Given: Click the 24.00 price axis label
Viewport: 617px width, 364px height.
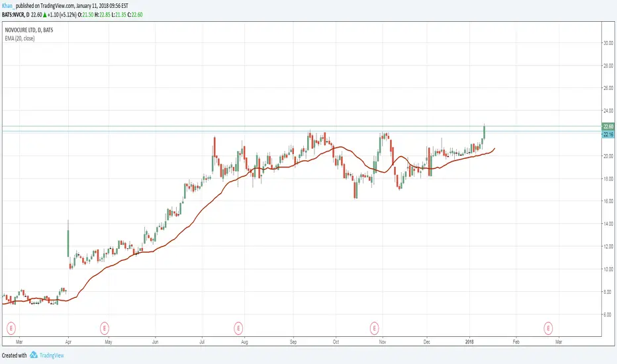Looking at the screenshot, I should coord(608,111).
